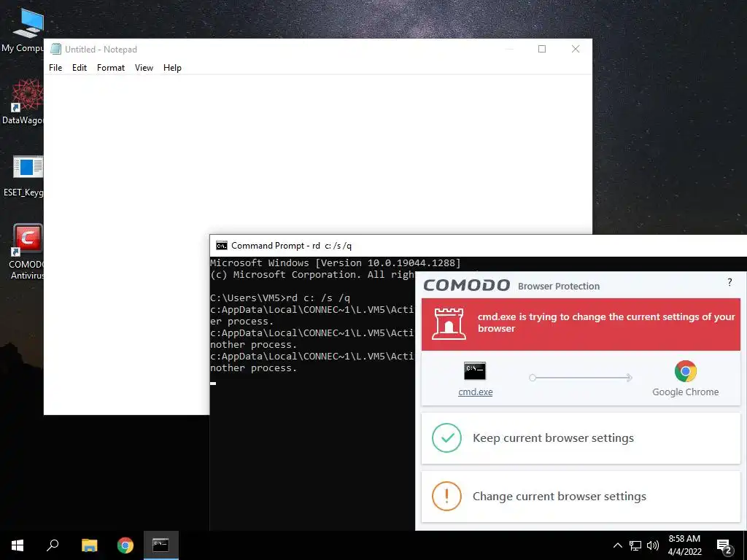This screenshot has height=560, width=747.
Task: Click the red alert message banner
Action: click(x=581, y=324)
